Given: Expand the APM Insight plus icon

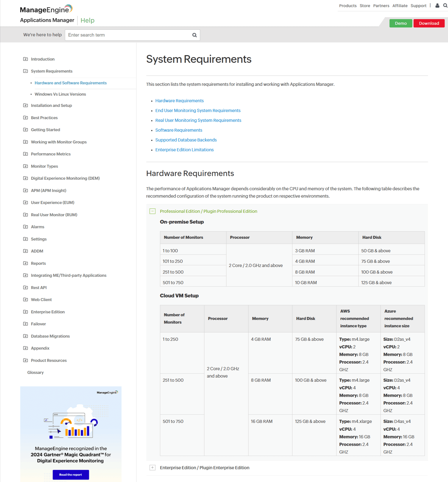Looking at the screenshot, I should pos(26,190).
